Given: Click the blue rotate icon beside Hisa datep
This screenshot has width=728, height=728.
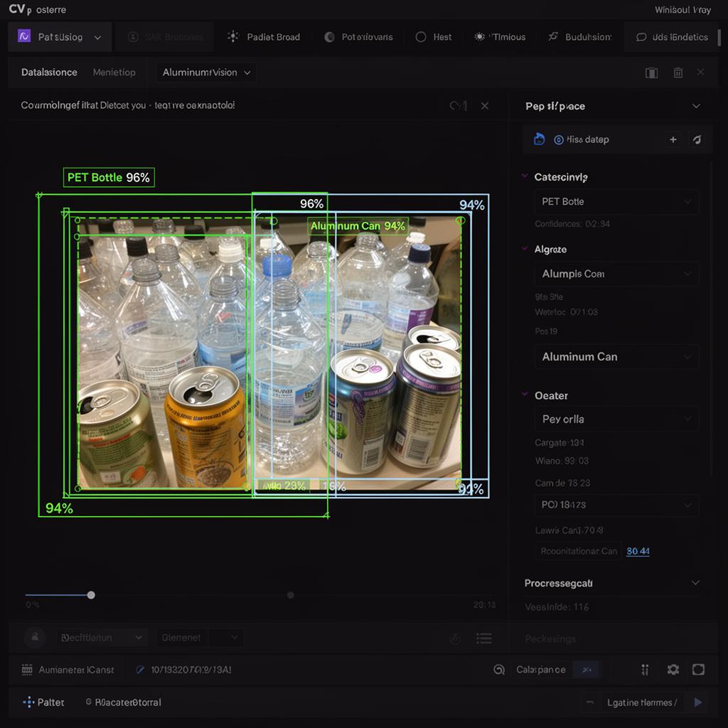Looking at the screenshot, I should click(x=539, y=139).
